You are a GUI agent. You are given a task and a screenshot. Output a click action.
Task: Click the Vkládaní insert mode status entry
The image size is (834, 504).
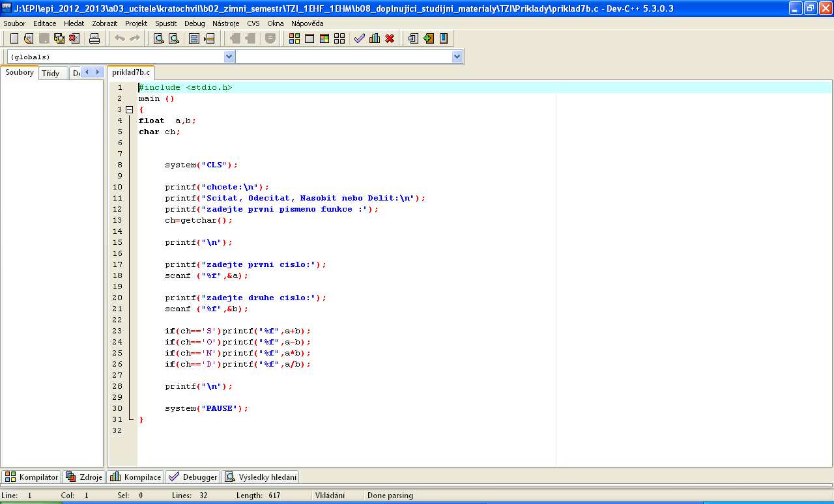coord(330,496)
